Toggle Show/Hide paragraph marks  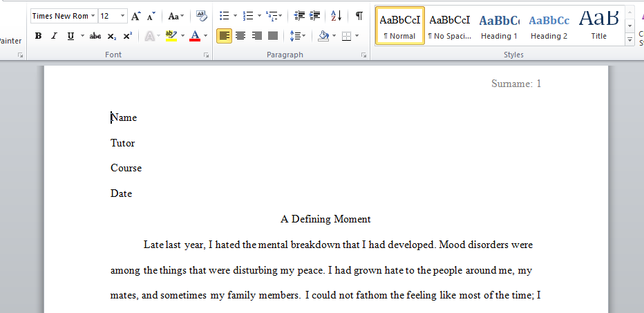click(359, 16)
